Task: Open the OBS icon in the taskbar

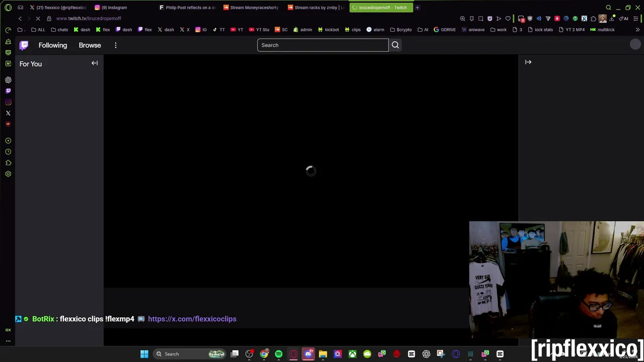Action: 249,354
